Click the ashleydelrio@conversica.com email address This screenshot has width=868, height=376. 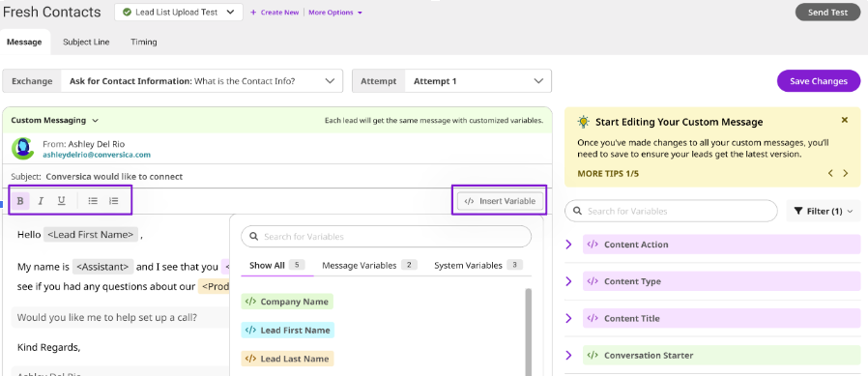tap(97, 155)
